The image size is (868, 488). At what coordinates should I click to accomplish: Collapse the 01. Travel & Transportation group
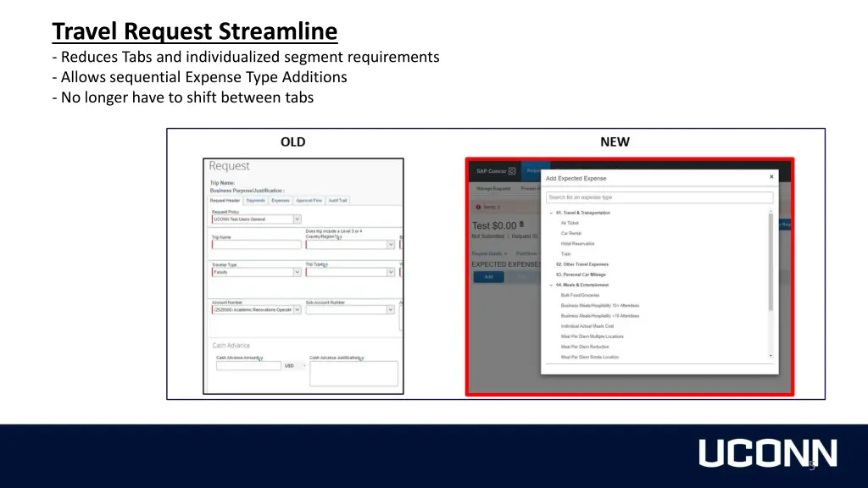[x=551, y=213]
